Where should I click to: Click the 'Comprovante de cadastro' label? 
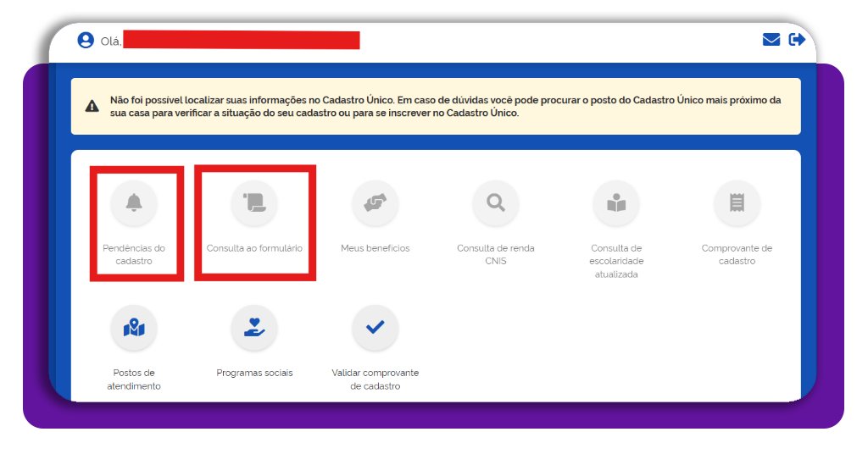click(x=737, y=254)
